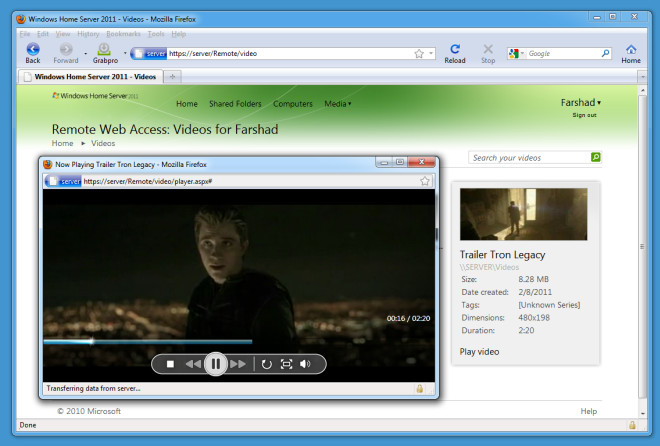This screenshot has height=446, width=660.
Task: Open the Farshad user dropdown
Action: click(x=580, y=103)
